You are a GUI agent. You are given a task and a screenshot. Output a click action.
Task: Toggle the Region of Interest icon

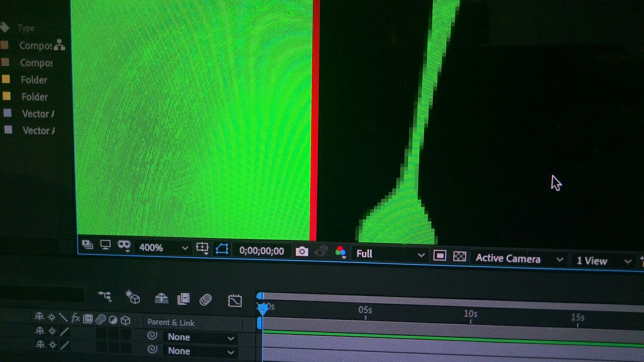[440, 255]
